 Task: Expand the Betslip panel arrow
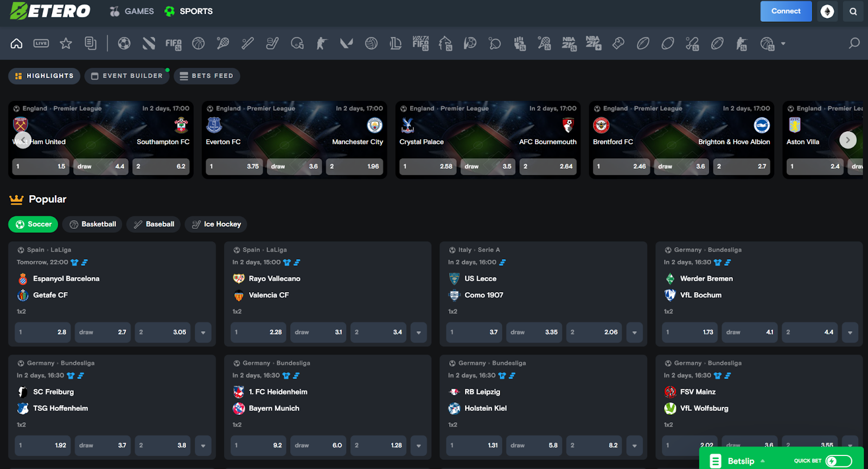coord(763,461)
